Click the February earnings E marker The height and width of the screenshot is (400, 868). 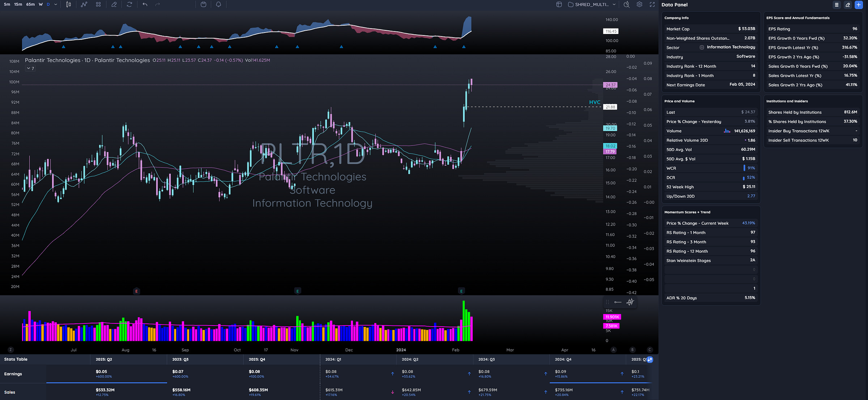click(461, 291)
